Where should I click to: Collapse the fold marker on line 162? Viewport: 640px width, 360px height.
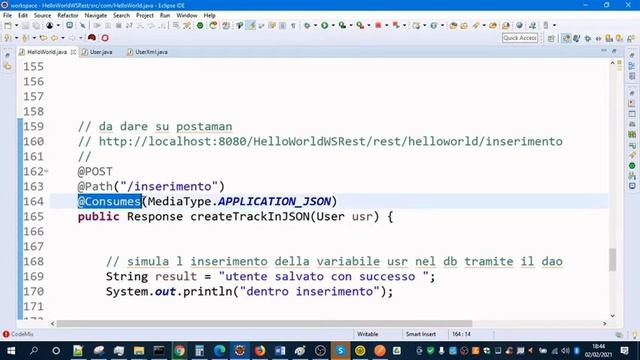(46, 171)
